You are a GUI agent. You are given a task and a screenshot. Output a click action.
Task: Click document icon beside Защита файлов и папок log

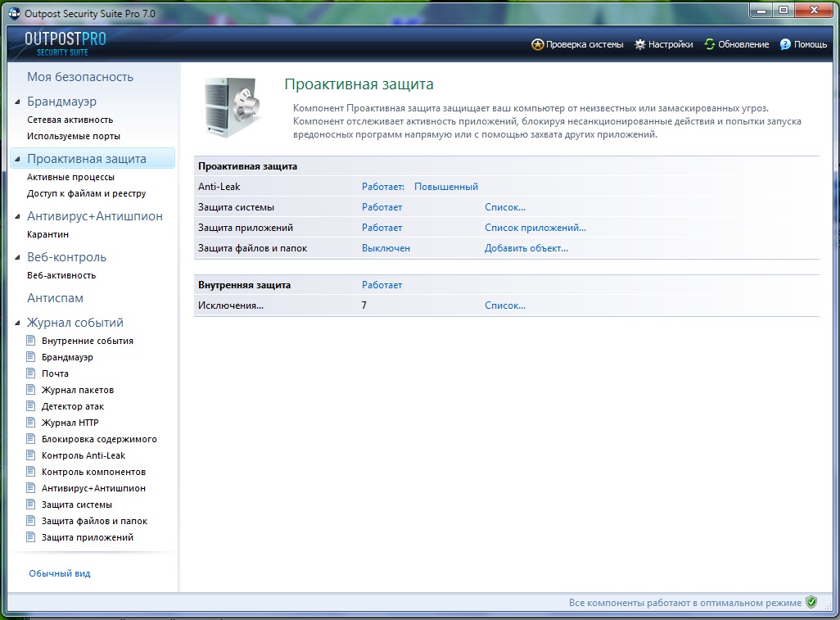31,520
